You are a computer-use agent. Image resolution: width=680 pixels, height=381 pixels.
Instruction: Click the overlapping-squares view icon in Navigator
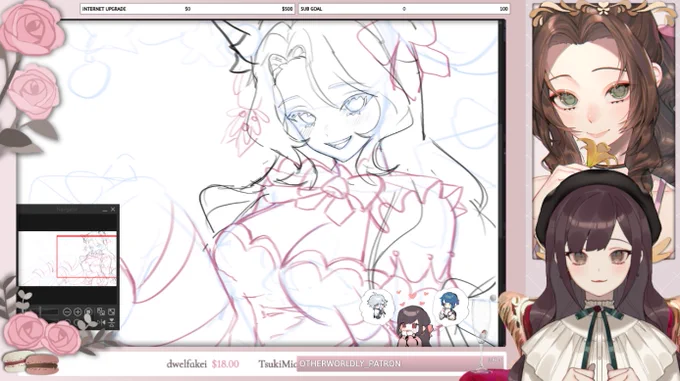click(101, 312)
